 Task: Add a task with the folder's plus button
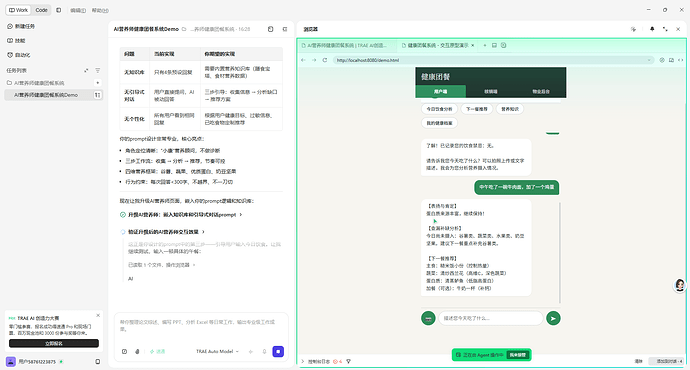pos(98,83)
